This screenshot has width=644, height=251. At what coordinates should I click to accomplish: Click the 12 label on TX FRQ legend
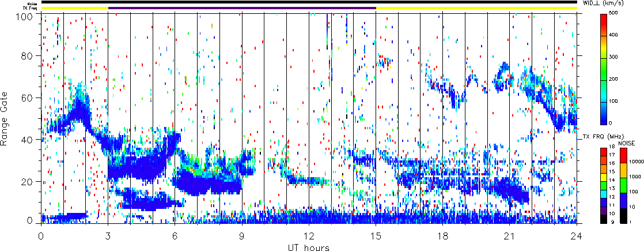(612, 197)
